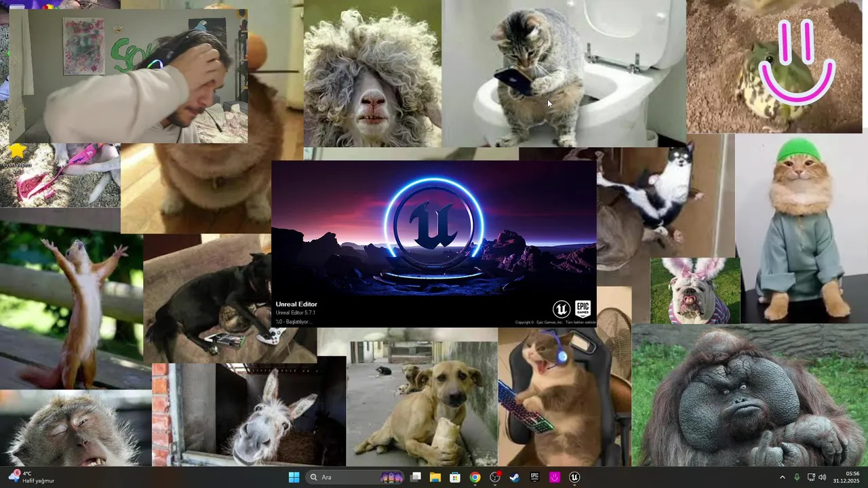Click the webcam overlay of streamer

click(129, 77)
